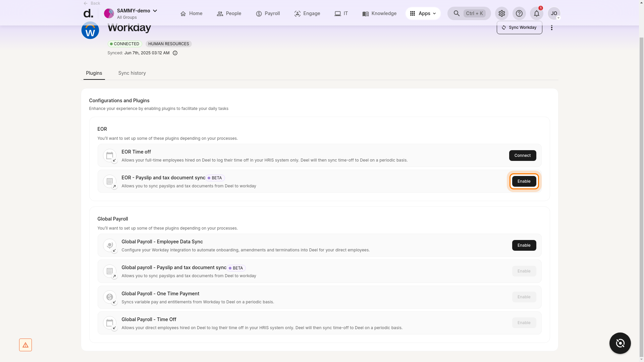Enable EOR Payslip and tax document sync
Screen dimensions: 644x362
(524, 181)
